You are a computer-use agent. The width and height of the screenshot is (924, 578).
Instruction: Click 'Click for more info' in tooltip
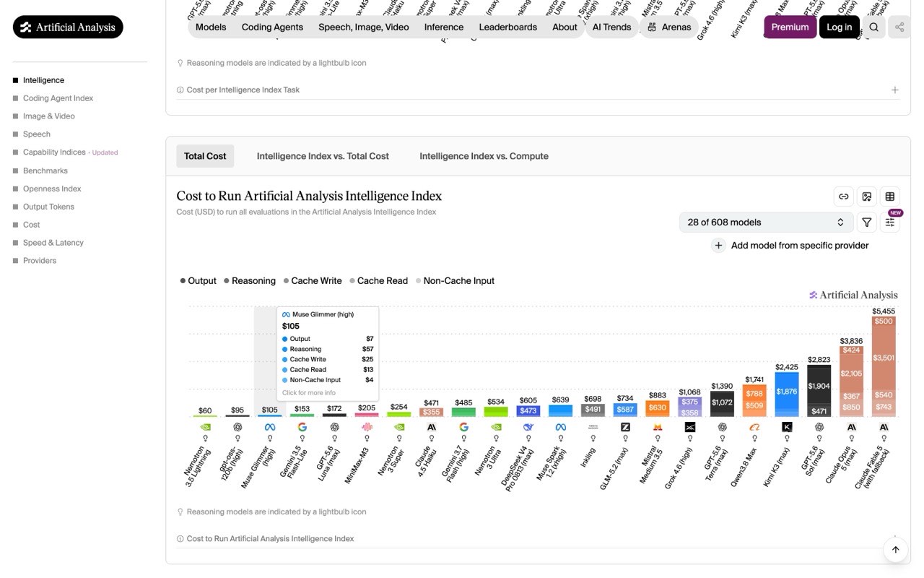(x=309, y=393)
